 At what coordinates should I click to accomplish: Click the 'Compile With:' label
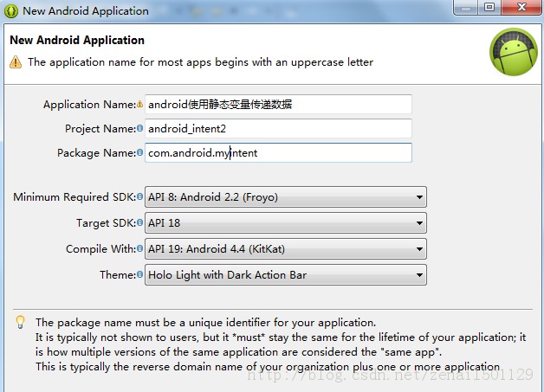101,249
